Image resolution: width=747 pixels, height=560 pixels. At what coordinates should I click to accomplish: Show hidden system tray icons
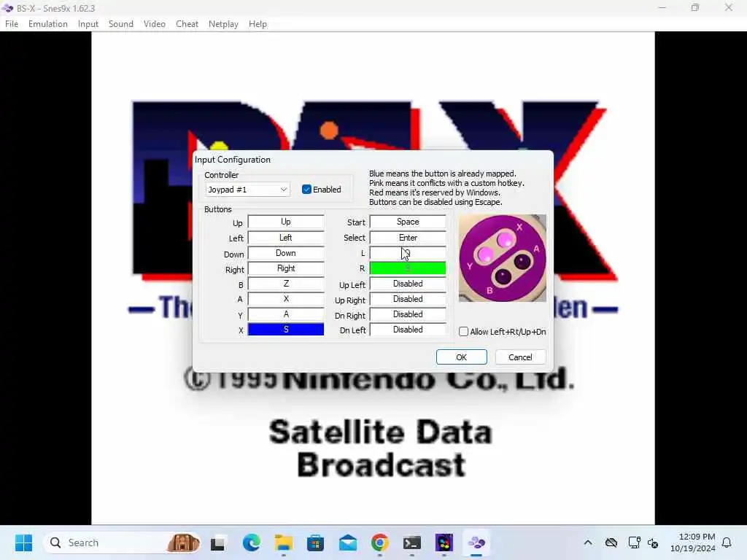588,542
